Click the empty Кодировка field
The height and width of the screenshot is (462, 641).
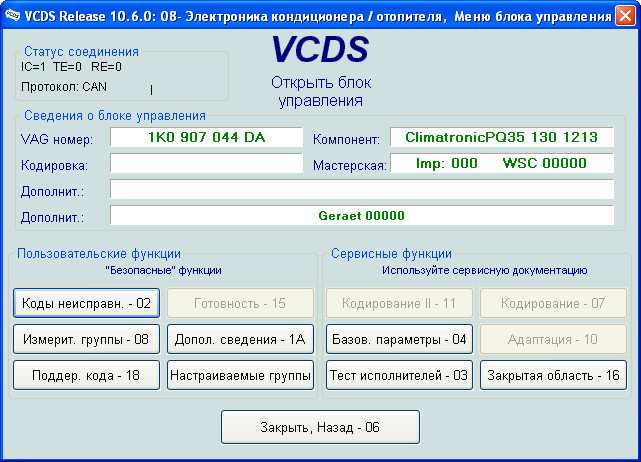206,163
